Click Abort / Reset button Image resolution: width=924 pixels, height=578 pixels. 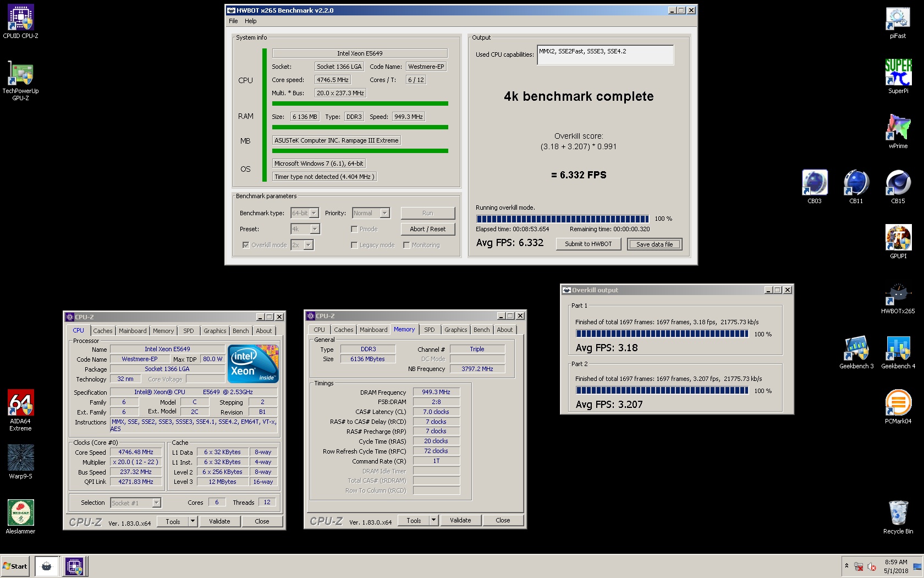(x=428, y=229)
